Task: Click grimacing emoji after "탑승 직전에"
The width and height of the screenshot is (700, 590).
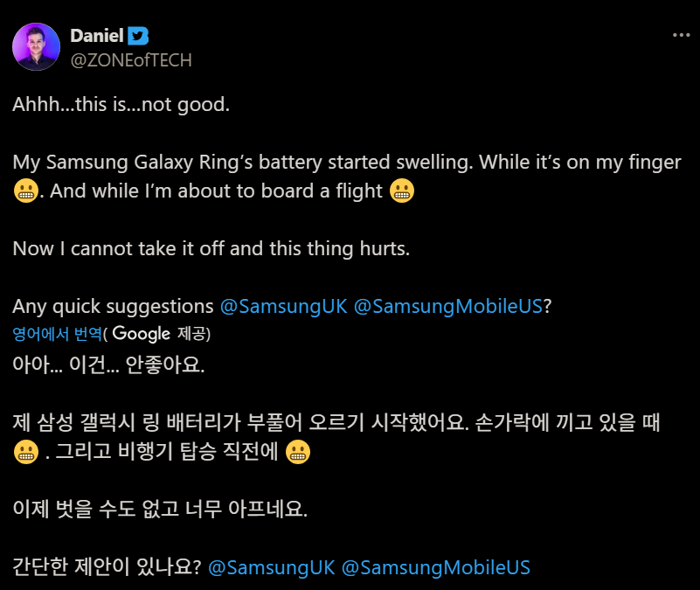Action: pos(299,452)
